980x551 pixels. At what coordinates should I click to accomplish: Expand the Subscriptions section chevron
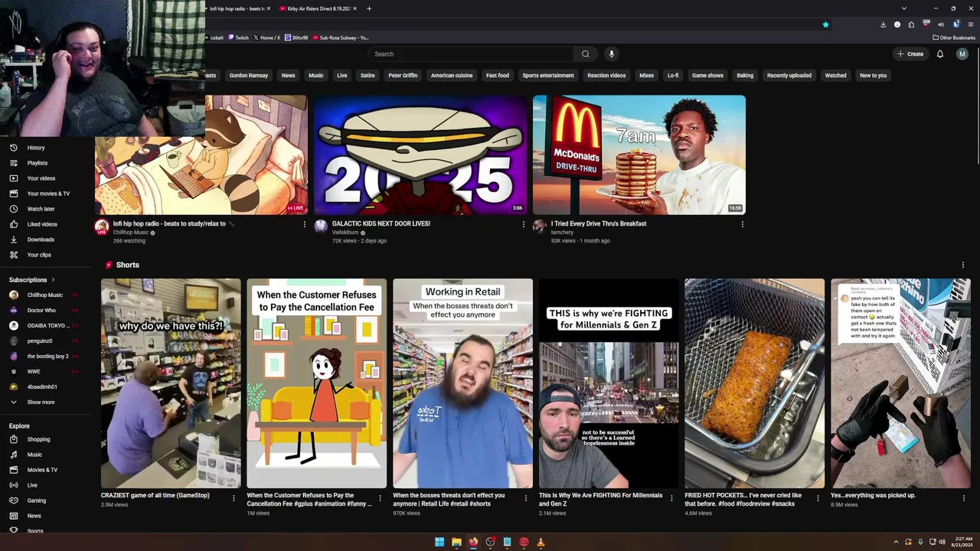53,280
